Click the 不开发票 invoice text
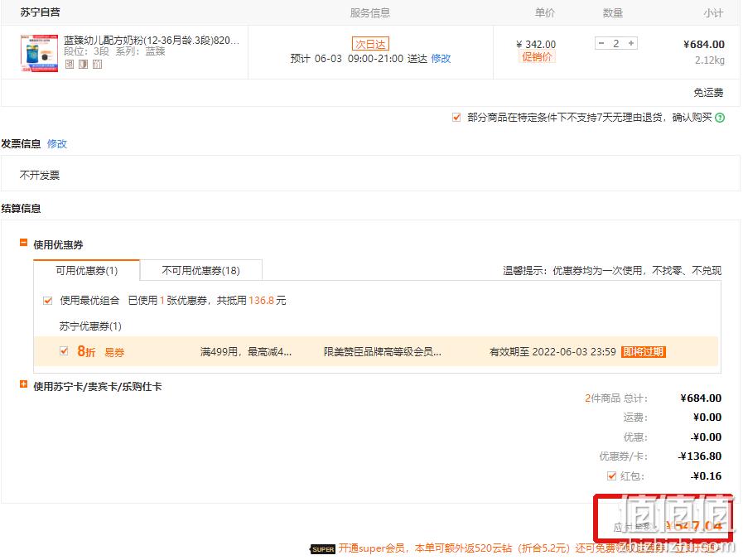The image size is (743, 560). pyautogui.click(x=39, y=176)
